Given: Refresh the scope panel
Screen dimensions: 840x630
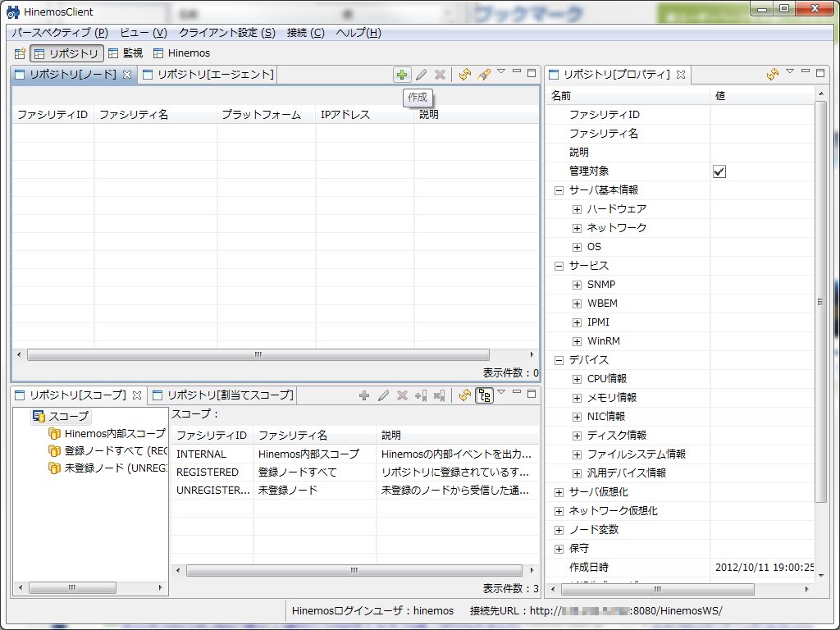Looking at the screenshot, I should (x=465, y=395).
